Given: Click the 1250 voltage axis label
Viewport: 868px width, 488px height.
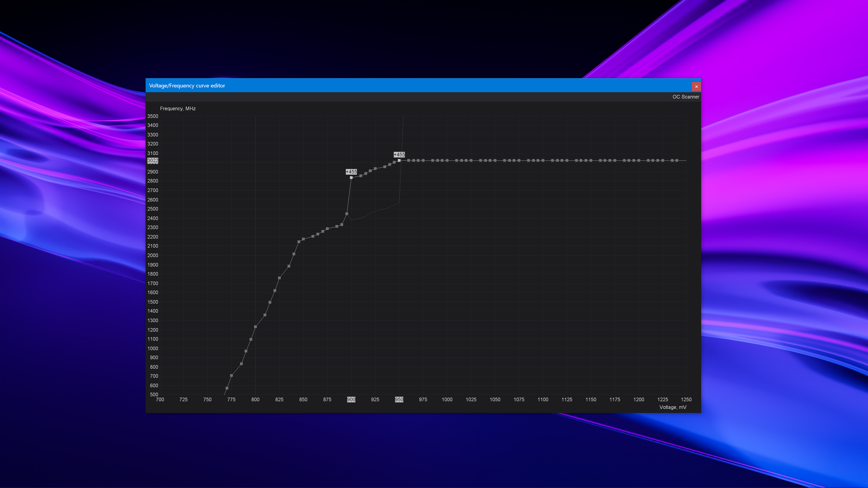Looking at the screenshot, I should (x=686, y=399).
